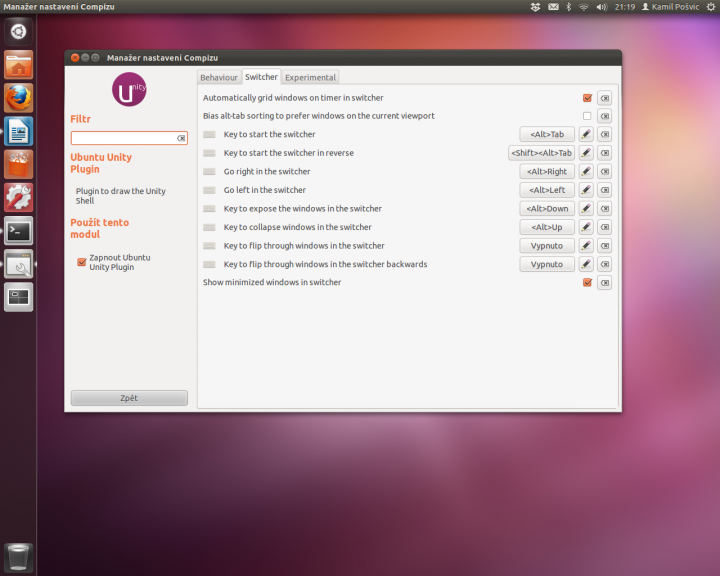
Task: Reset 'collapse windows' key to default
Action: pos(605,227)
